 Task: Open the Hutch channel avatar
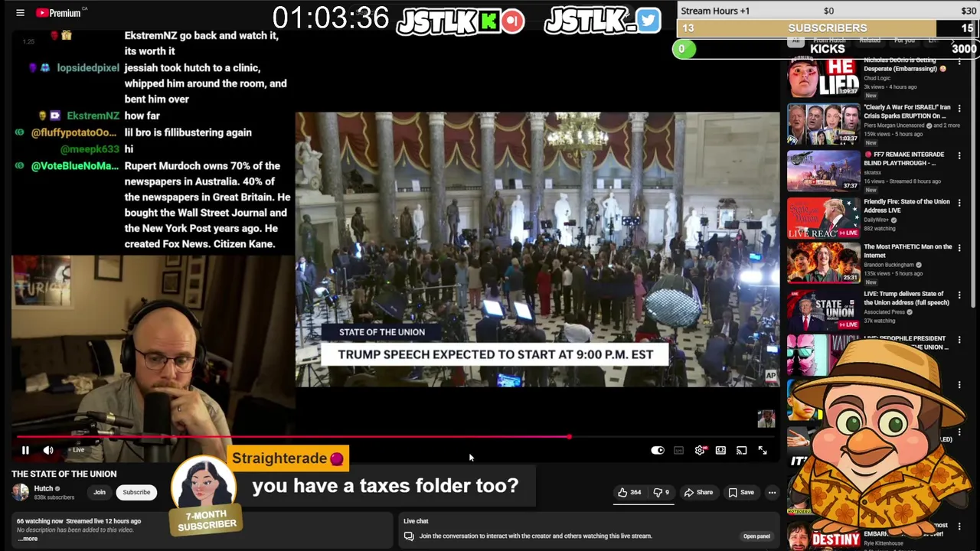(20, 492)
